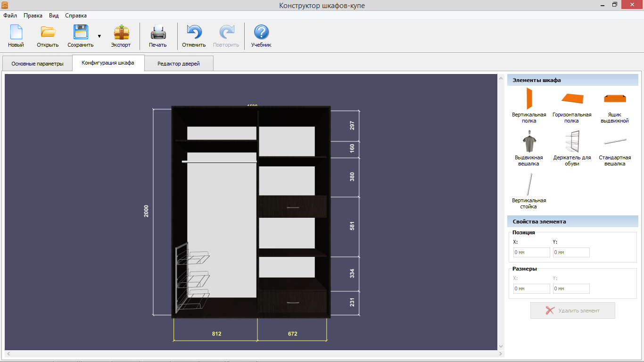Select Вертикальная стойка element icon
Image resolution: width=644 pixels, height=362 pixels.
pyautogui.click(x=529, y=184)
